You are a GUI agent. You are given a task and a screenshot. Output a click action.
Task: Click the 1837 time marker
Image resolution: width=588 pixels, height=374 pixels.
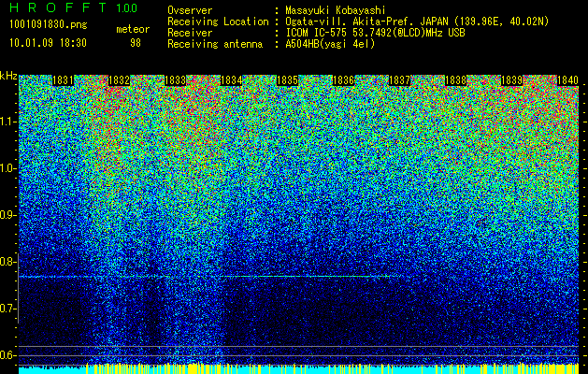(400, 80)
